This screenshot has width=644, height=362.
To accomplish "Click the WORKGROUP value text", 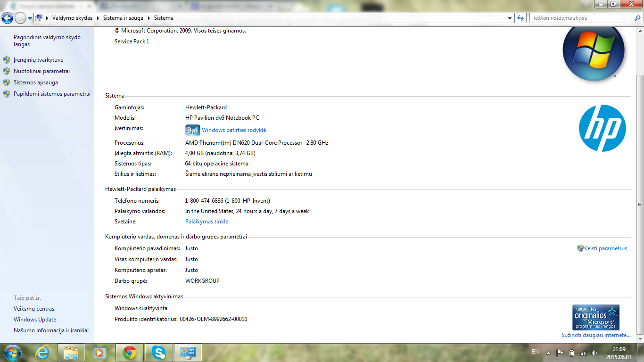I will click(x=202, y=281).
